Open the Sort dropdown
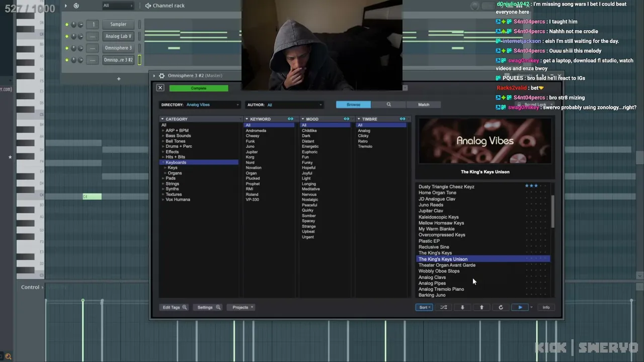Screen dimensions: 644x362 pos(424,307)
